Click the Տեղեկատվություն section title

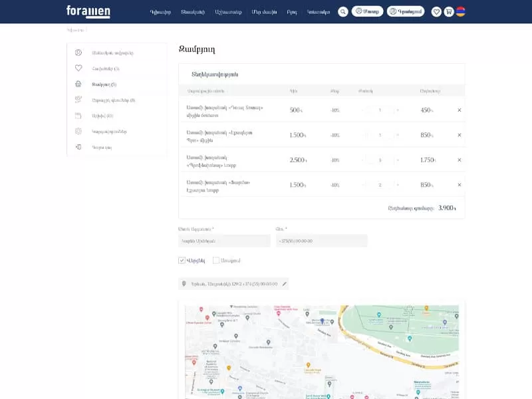pos(215,74)
